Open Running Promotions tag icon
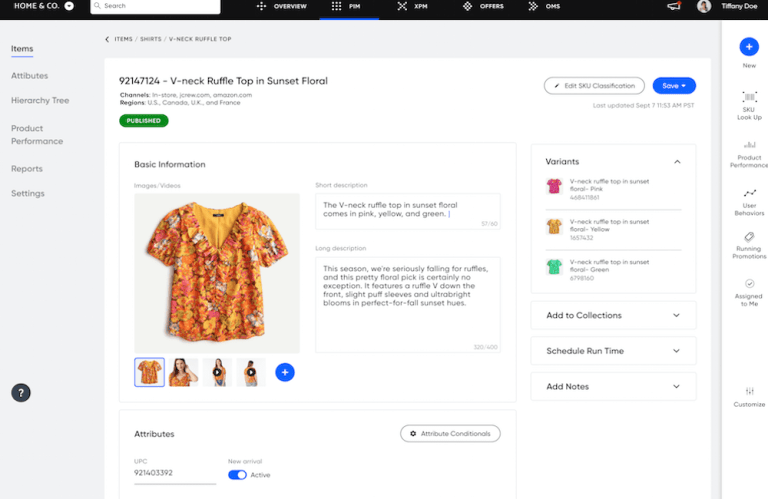This screenshot has width=768, height=499. 749,237
